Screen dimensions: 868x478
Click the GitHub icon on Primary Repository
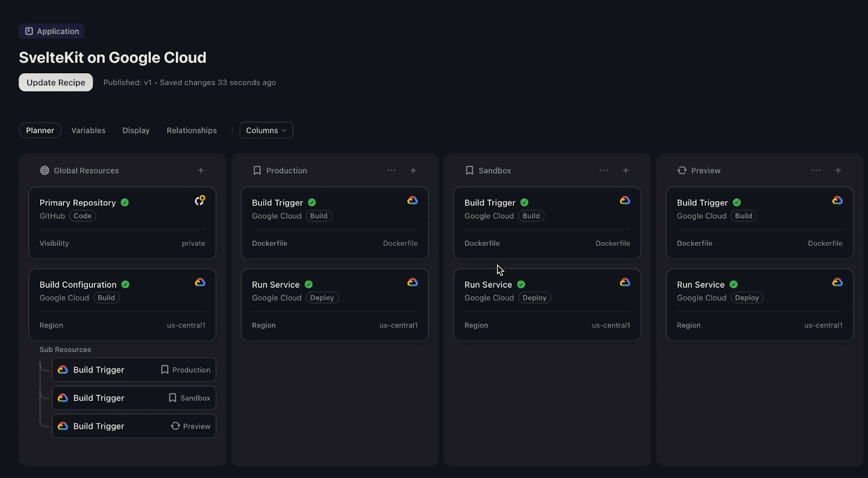click(x=200, y=201)
